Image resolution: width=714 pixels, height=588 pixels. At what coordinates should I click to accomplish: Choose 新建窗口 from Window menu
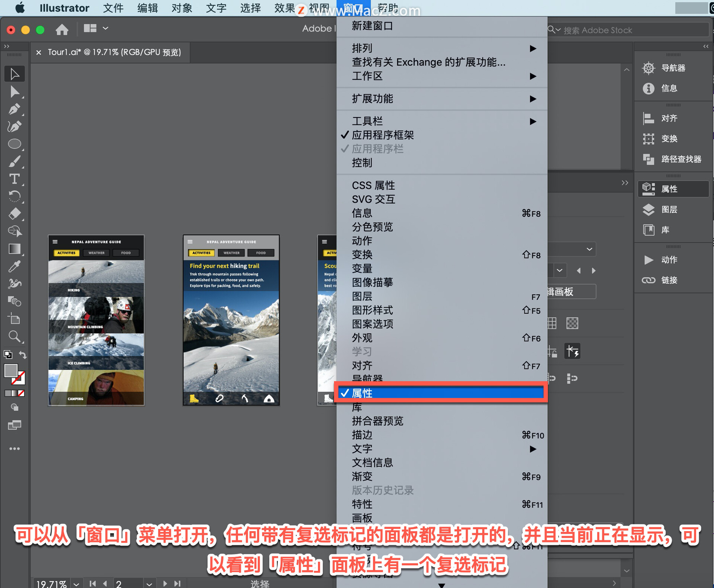pyautogui.click(x=441, y=26)
